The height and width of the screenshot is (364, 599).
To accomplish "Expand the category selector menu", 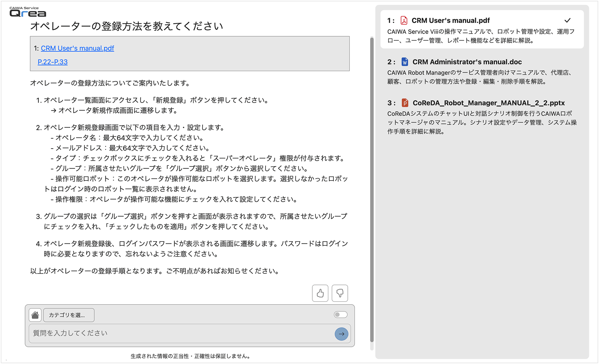I will pyautogui.click(x=69, y=315).
